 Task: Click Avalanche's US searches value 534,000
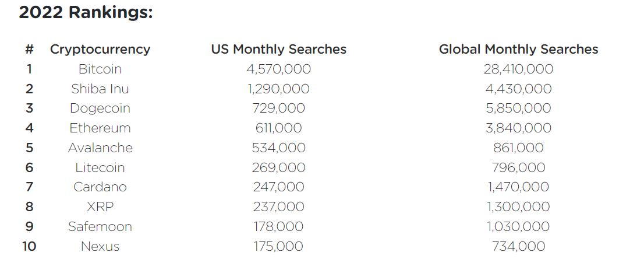click(x=279, y=148)
